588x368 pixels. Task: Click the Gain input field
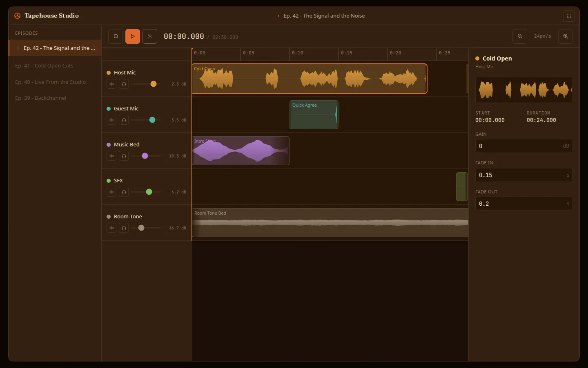[524, 146]
